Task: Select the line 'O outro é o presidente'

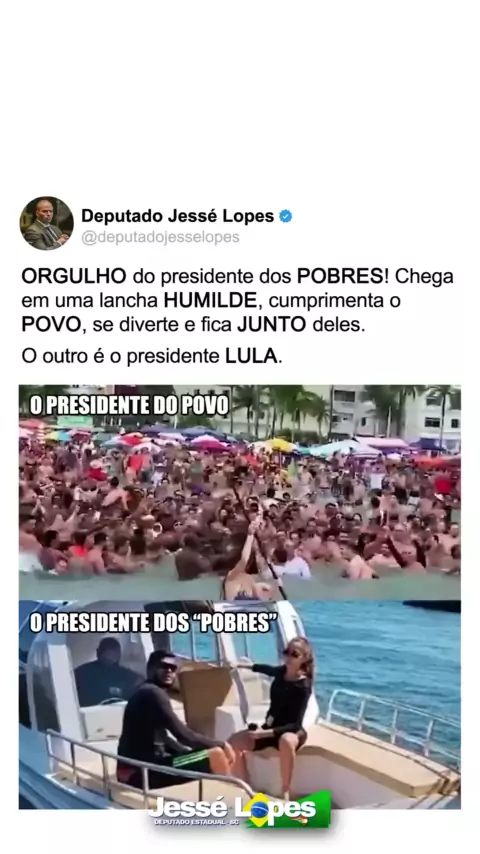Action: point(121,357)
